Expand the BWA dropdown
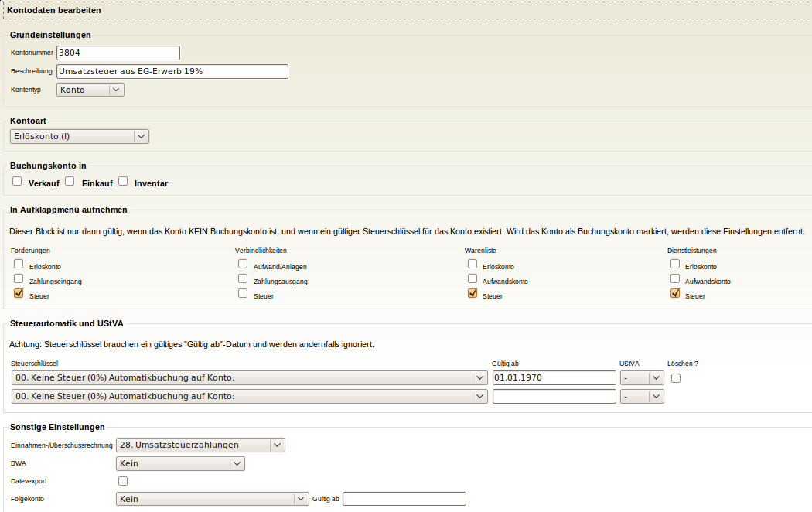Image resolution: width=812 pixels, height=512 pixels. click(x=180, y=464)
